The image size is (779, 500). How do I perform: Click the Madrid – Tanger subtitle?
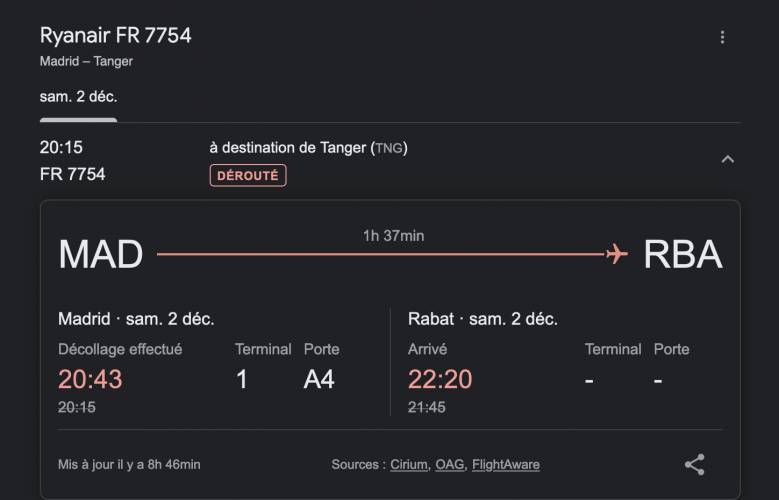[86, 62]
